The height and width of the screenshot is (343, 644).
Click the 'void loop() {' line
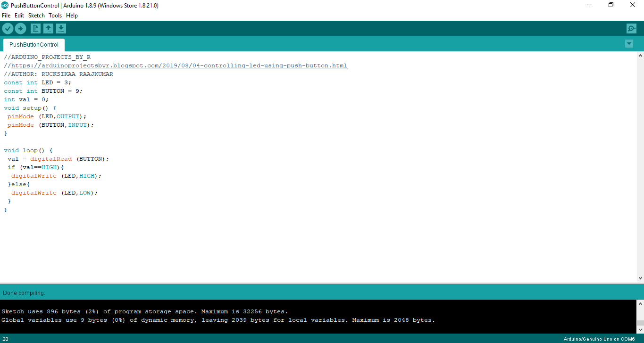click(x=28, y=150)
